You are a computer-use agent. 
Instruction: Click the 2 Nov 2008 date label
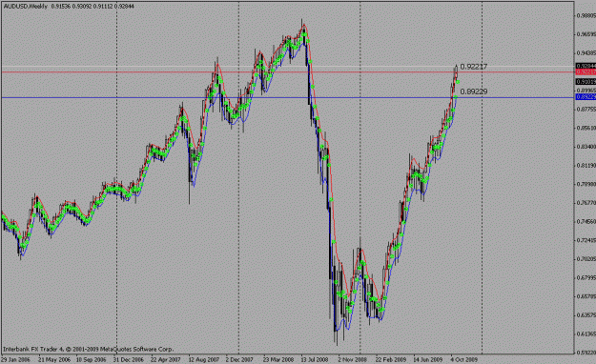(x=352, y=359)
